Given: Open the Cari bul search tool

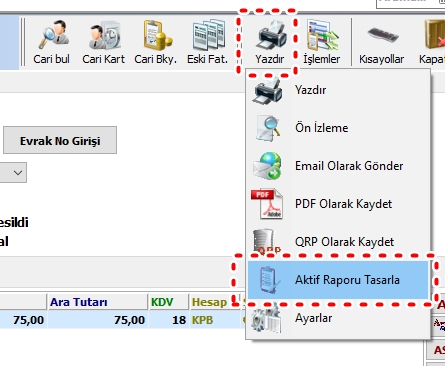Looking at the screenshot, I should pos(52,42).
